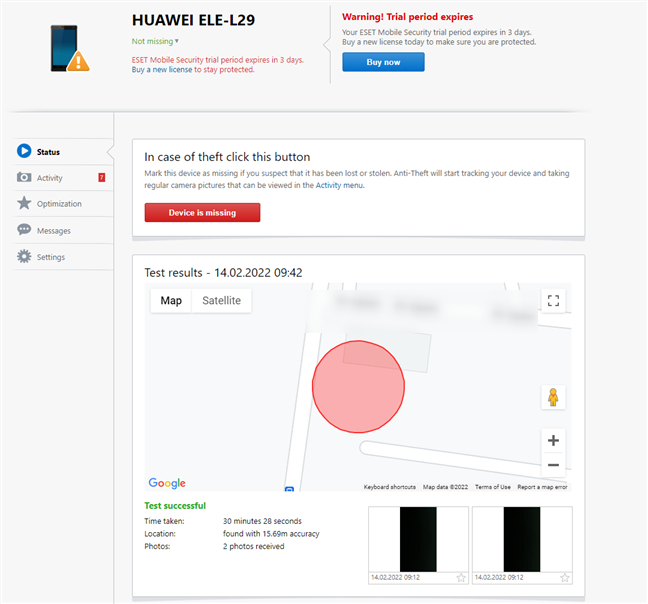Image resolution: width=648 pixels, height=604 pixels.
Task: Click the Status play icon in sidebar
Action: point(24,151)
